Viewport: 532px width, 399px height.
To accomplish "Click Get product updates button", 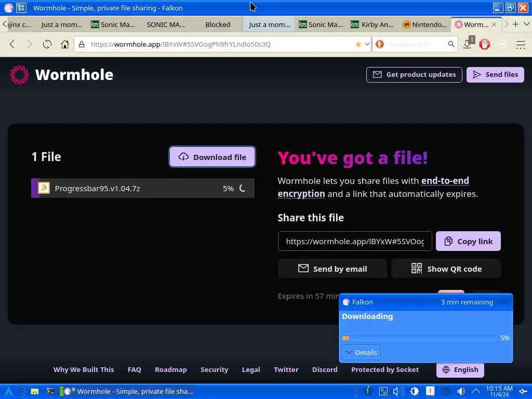I will 414,75.
